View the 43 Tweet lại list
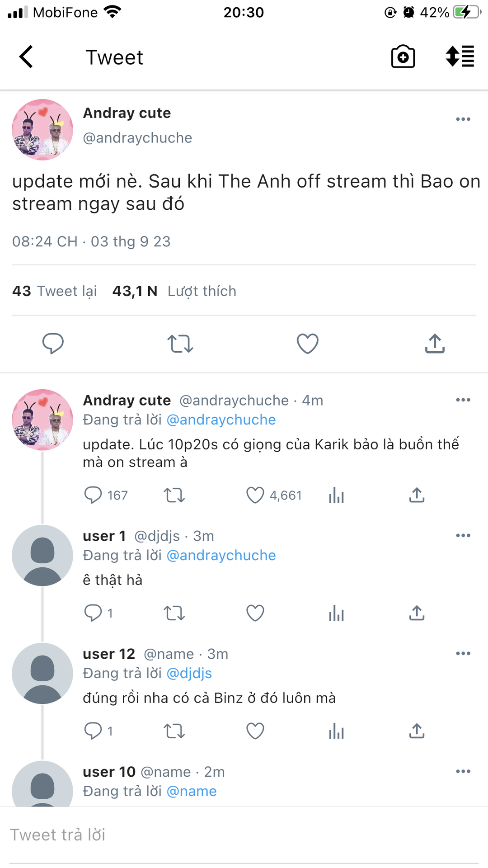Image resolution: width=488 pixels, height=868 pixels. click(55, 291)
